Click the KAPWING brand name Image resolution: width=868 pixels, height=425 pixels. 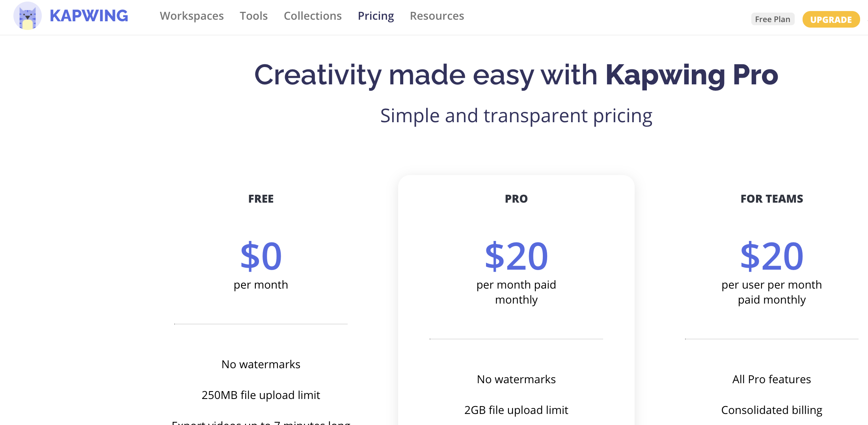coord(89,16)
